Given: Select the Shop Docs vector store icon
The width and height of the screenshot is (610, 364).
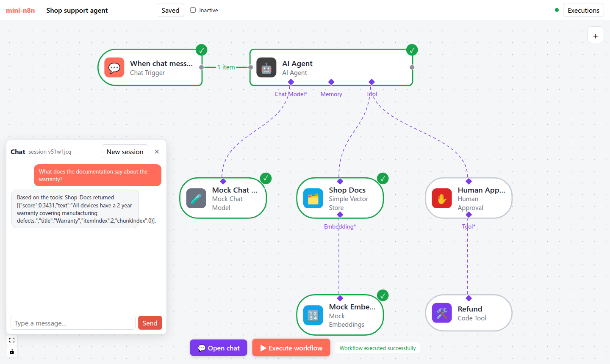Looking at the screenshot, I should (313, 199).
